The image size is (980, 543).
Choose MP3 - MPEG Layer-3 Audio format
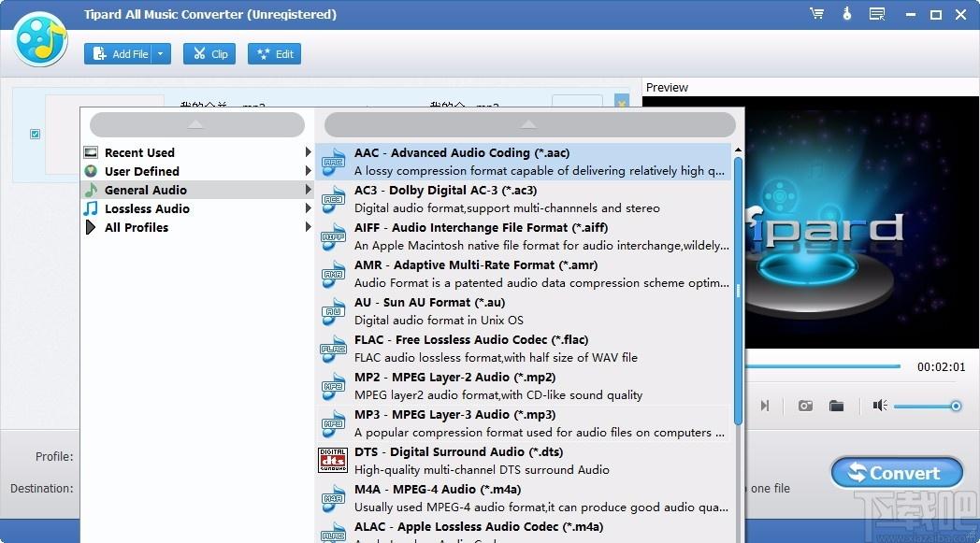coord(523,423)
